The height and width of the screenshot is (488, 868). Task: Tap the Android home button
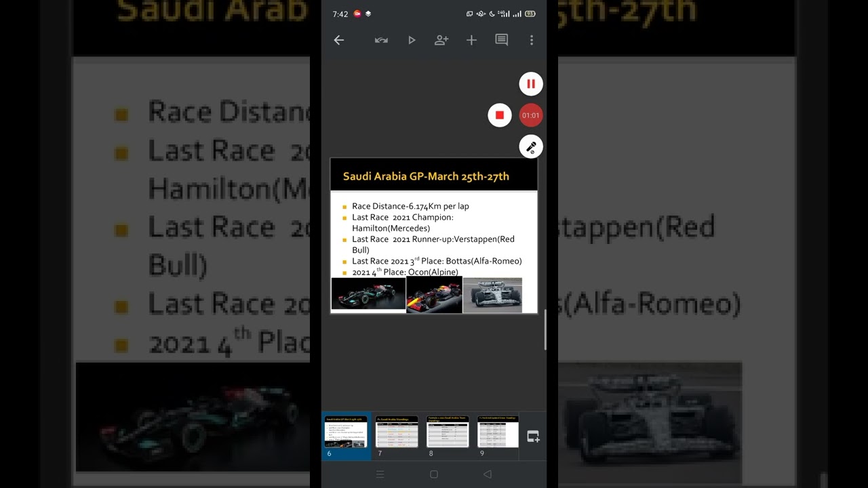click(x=434, y=474)
